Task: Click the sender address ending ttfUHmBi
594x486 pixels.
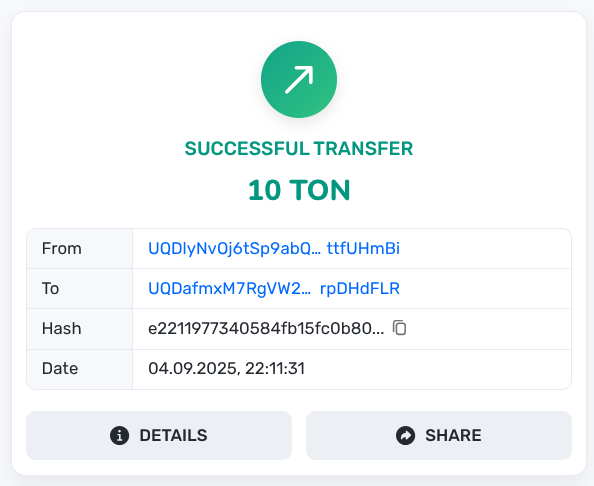Action: point(363,248)
